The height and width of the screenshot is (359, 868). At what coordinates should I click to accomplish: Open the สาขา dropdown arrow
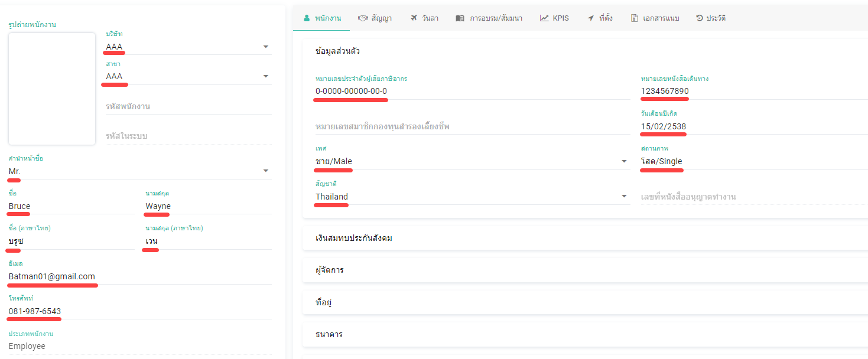point(265,76)
